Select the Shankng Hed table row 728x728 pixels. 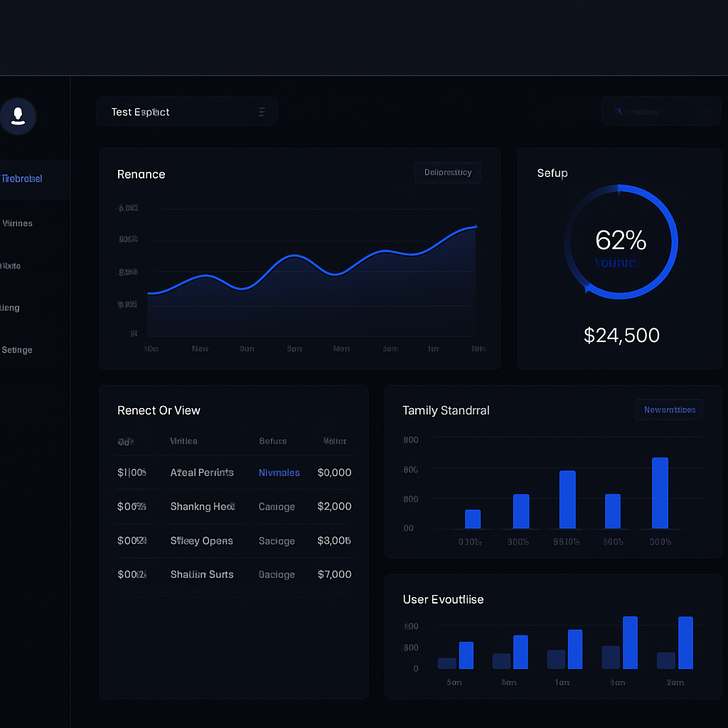[234, 506]
